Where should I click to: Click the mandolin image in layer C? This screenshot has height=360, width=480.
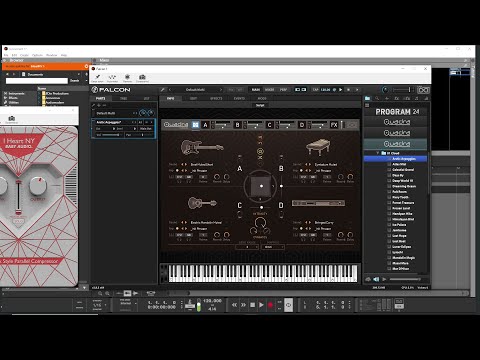(202, 203)
